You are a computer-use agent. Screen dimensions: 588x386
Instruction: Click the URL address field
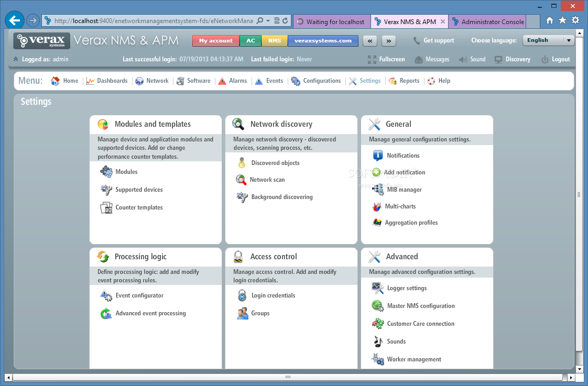tap(154, 21)
